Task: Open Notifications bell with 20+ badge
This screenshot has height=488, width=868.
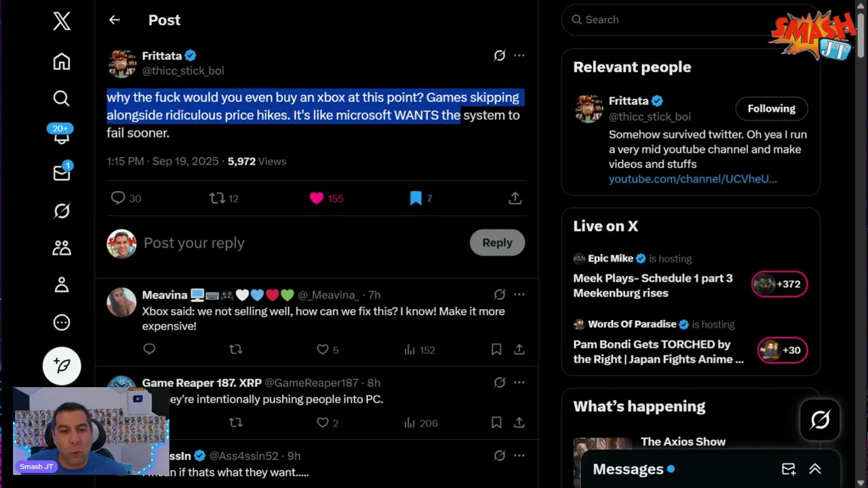Action: click(x=62, y=134)
